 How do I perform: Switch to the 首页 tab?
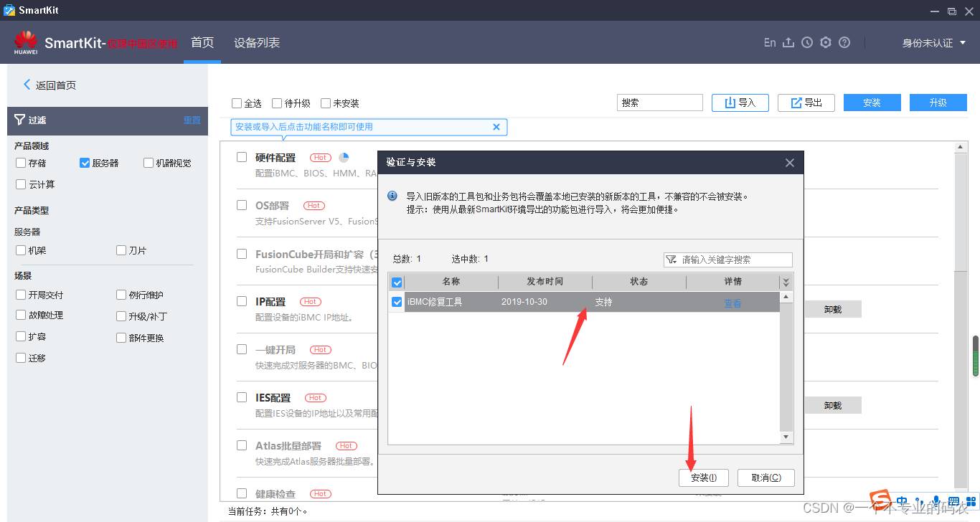pos(202,42)
